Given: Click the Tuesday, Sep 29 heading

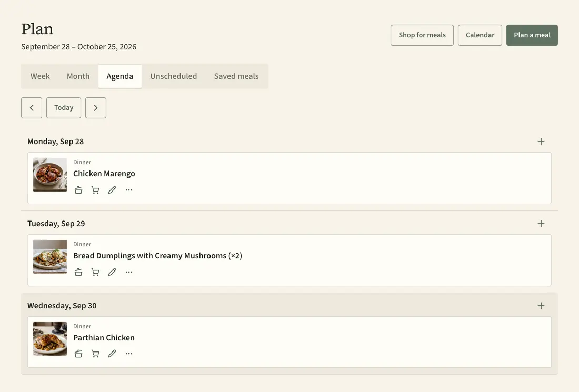Looking at the screenshot, I should 56,224.
